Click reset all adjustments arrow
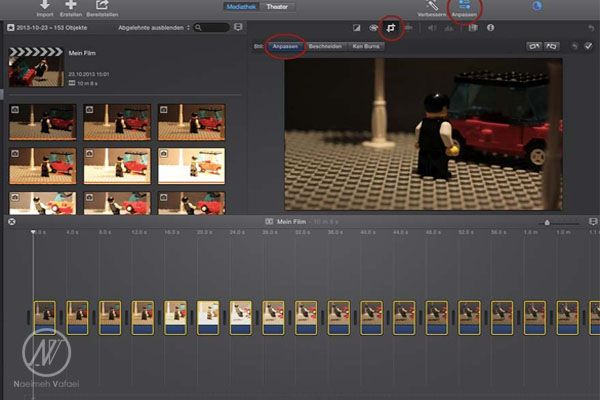This screenshot has width=600, height=400. click(x=591, y=28)
